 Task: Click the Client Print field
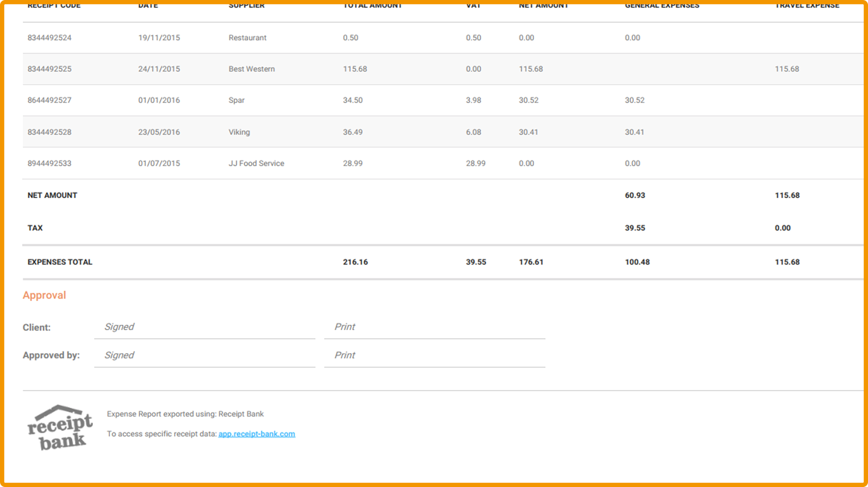point(435,327)
